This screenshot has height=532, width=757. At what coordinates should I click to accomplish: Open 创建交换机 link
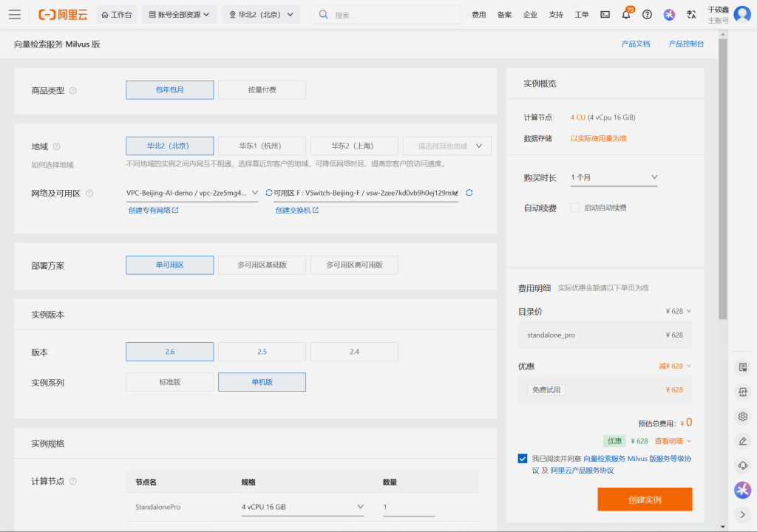click(x=297, y=211)
